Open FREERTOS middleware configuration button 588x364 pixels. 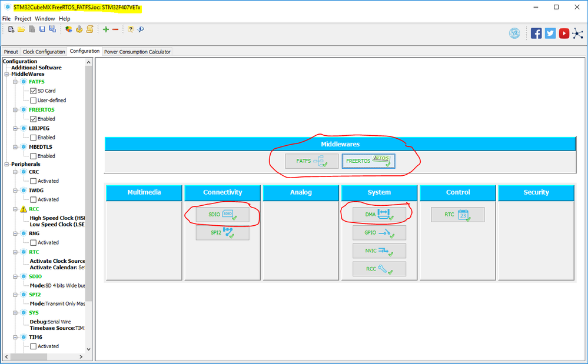point(368,161)
